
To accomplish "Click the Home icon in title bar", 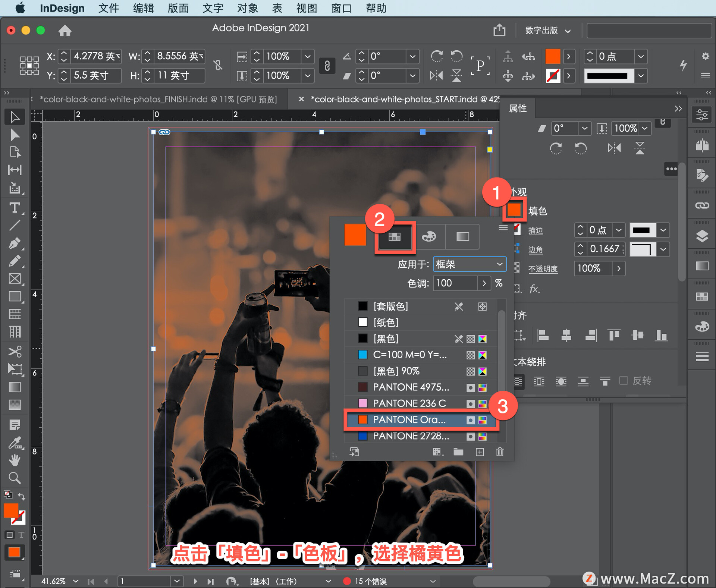I will (x=65, y=30).
